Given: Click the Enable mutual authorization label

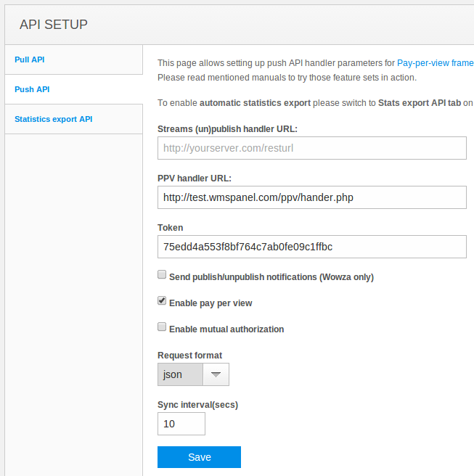Looking at the screenshot, I should pos(226,329).
